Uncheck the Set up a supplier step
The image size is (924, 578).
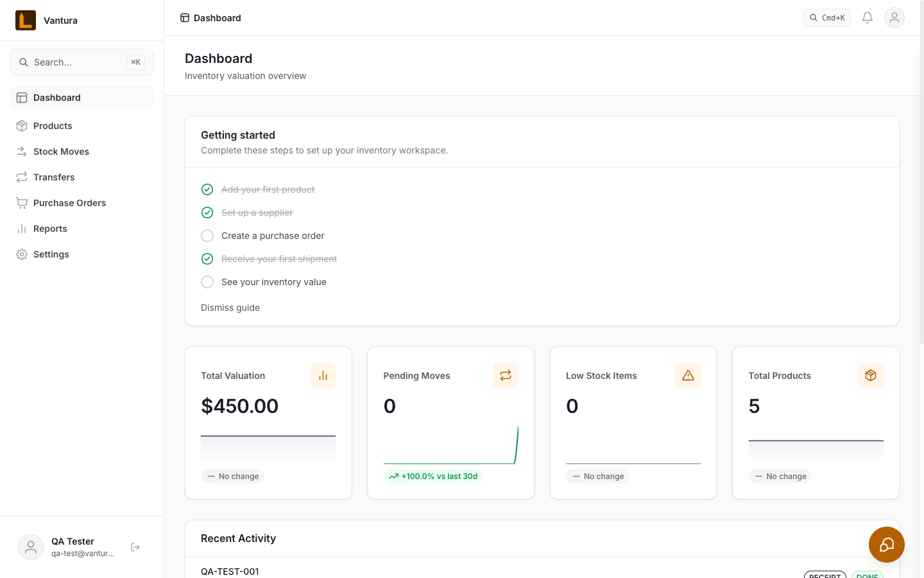[207, 213]
